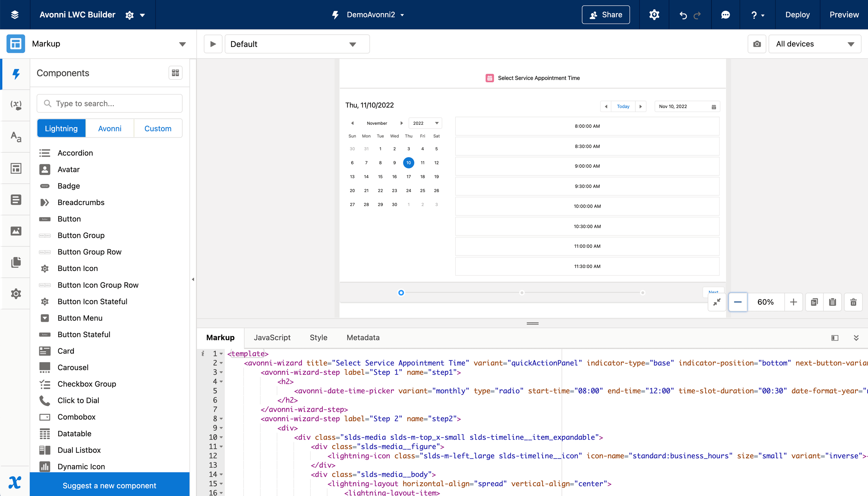Decrease canvas zoom below 60%
The height and width of the screenshot is (496, 868).
click(x=738, y=302)
